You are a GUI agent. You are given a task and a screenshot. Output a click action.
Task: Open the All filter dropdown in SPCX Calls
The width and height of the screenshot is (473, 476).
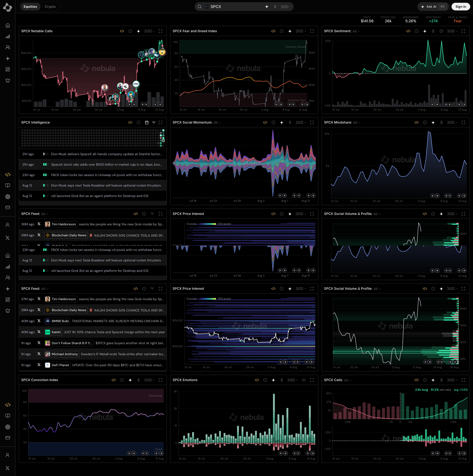click(348, 380)
